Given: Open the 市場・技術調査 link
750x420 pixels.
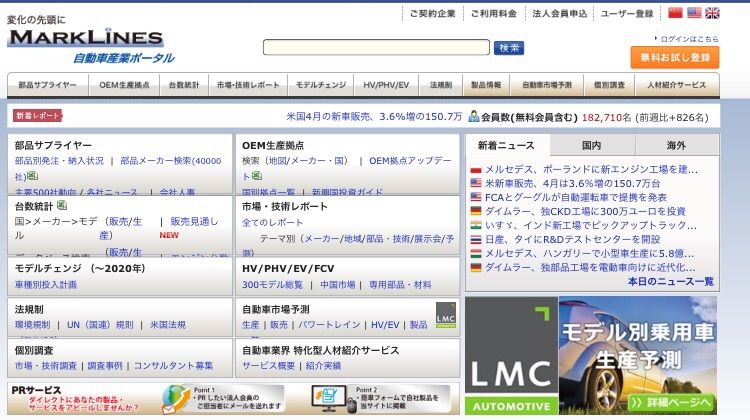Looking at the screenshot, I should pyautogui.click(x=45, y=365).
